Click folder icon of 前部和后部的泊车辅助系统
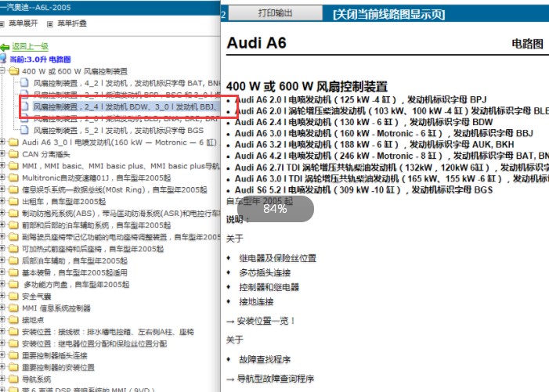549x392 pixels. [x=13, y=225]
